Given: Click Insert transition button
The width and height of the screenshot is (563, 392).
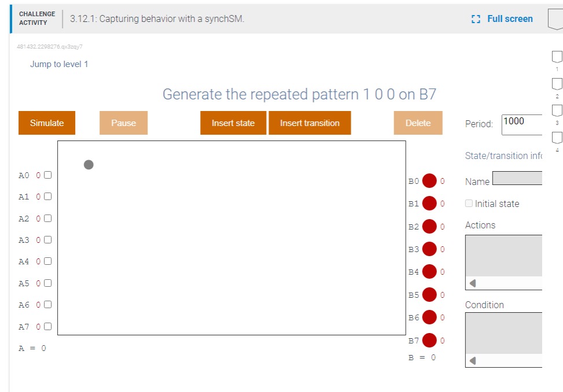Looking at the screenshot, I should (310, 123).
